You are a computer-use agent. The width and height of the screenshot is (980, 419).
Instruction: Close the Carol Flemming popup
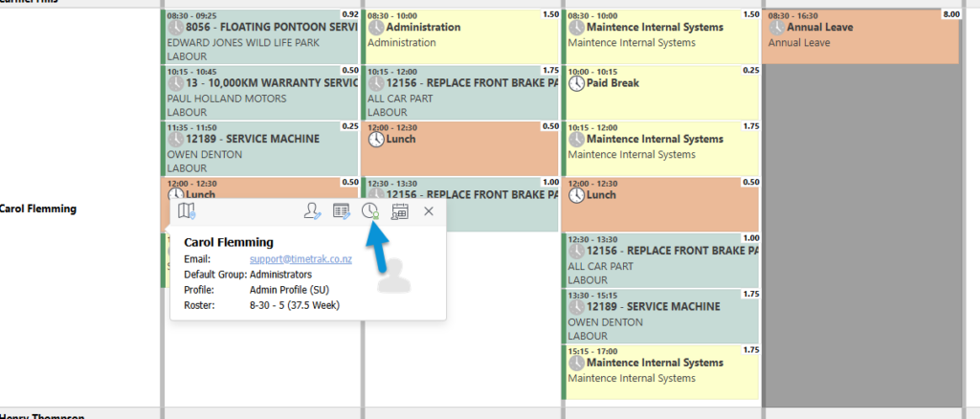[429, 211]
